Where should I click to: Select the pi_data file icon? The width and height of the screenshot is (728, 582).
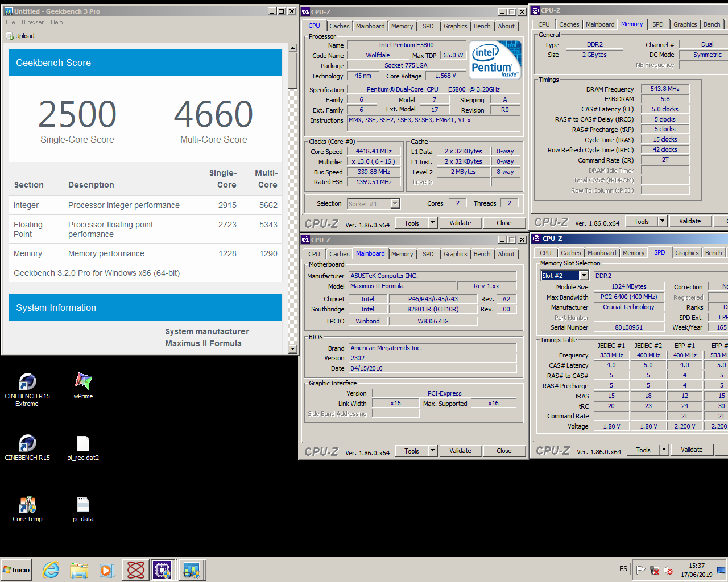[x=83, y=508]
